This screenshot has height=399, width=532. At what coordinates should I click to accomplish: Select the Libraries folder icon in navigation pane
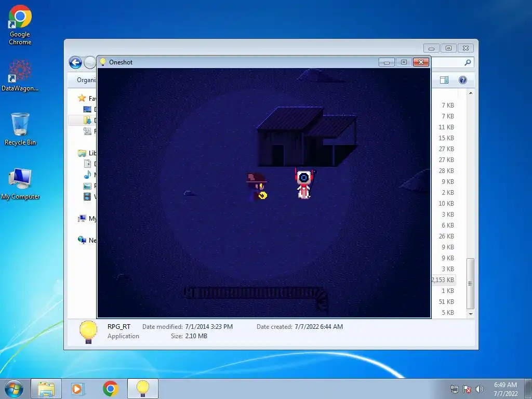point(82,153)
